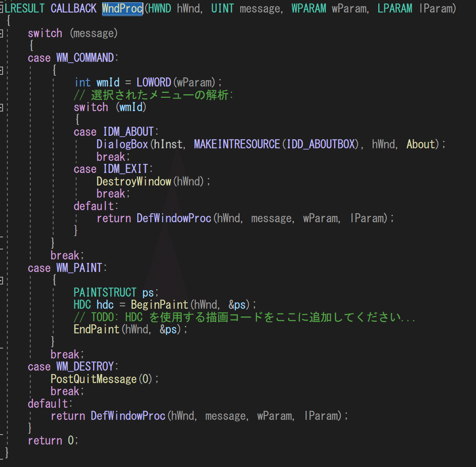
Task: Click the LOWORD macro call
Action: pyautogui.click(x=154, y=83)
